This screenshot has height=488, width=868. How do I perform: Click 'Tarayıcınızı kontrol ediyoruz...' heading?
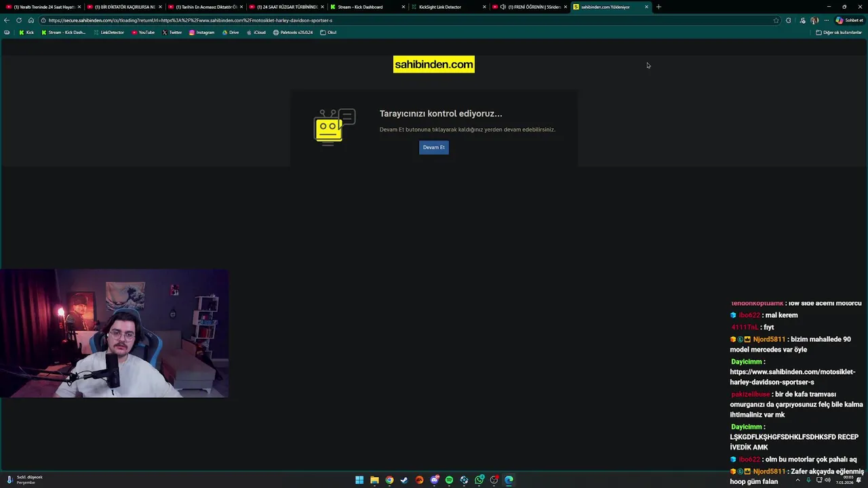pyautogui.click(x=441, y=114)
